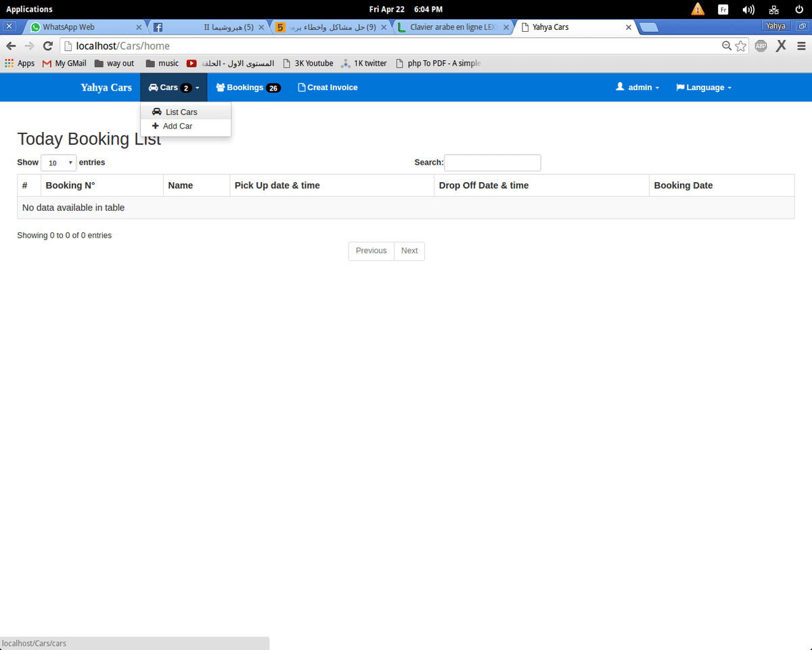Open the Apps bookmarks shortcut
The width and height of the screenshot is (812, 650).
coord(20,63)
